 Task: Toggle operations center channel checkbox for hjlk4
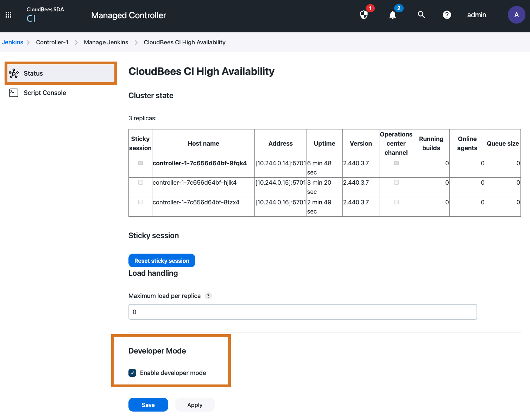click(x=396, y=183)
